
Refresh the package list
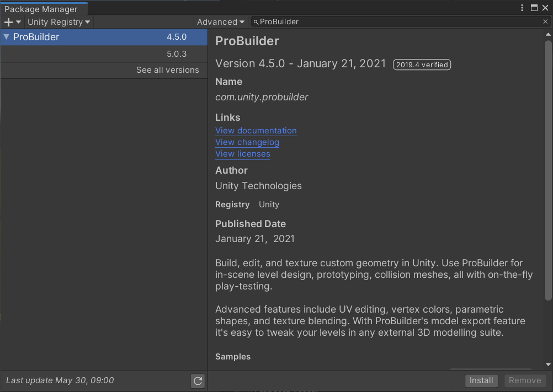(198, 380)
